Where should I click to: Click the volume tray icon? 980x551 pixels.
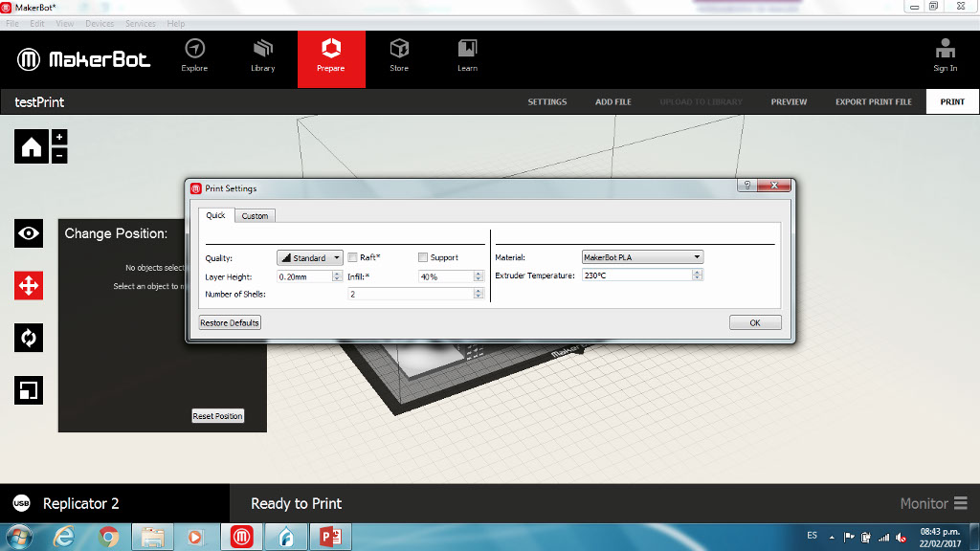coord(901,538)
